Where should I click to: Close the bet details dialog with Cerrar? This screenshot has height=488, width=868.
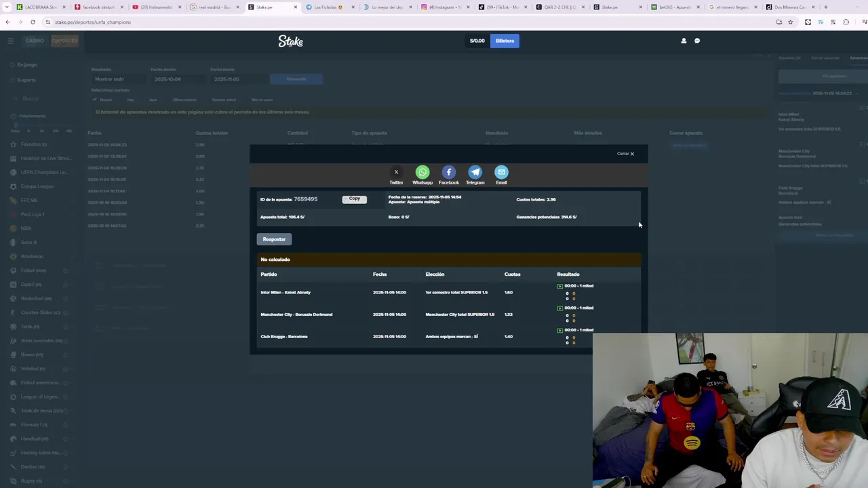[x=625, y=154]
